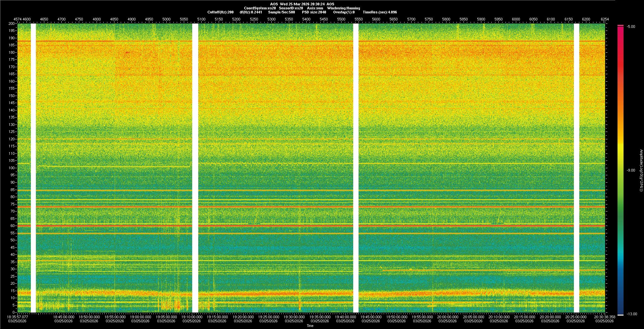Click the 5000 tick on the top axis
This screenshot has width=644, height=329.
tap(166, 19)
